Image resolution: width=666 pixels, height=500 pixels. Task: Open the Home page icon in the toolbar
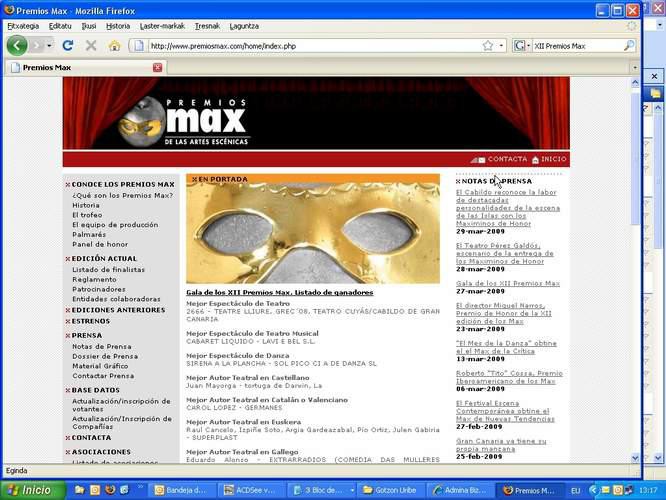point(114,45)
